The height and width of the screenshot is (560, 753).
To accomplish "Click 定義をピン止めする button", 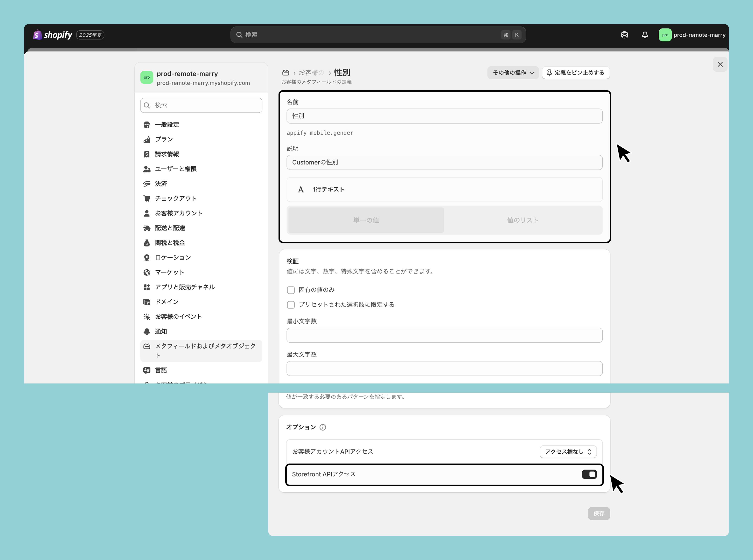I will tap(576, 73).
